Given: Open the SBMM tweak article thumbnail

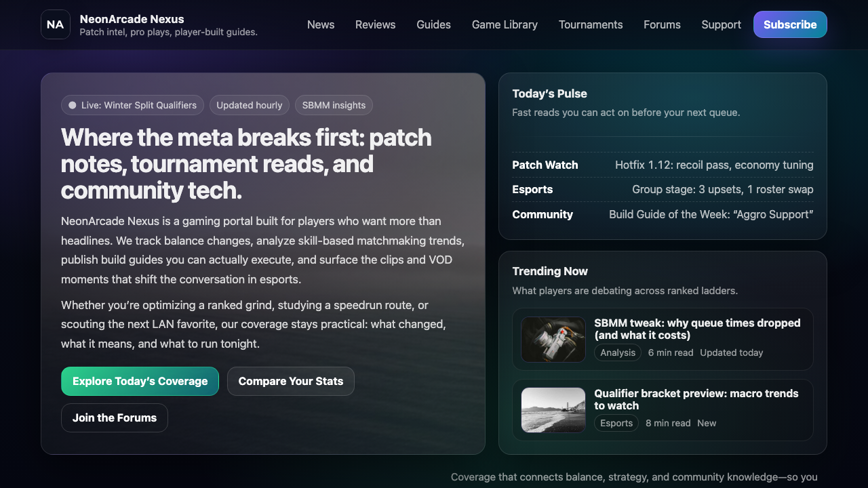Looking at the screenshot, I should 553,339.
